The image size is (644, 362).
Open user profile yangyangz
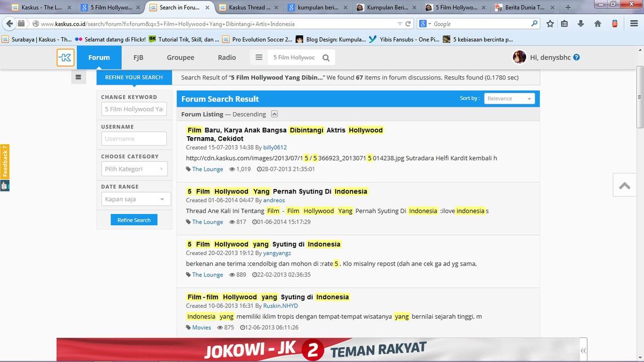278,253
